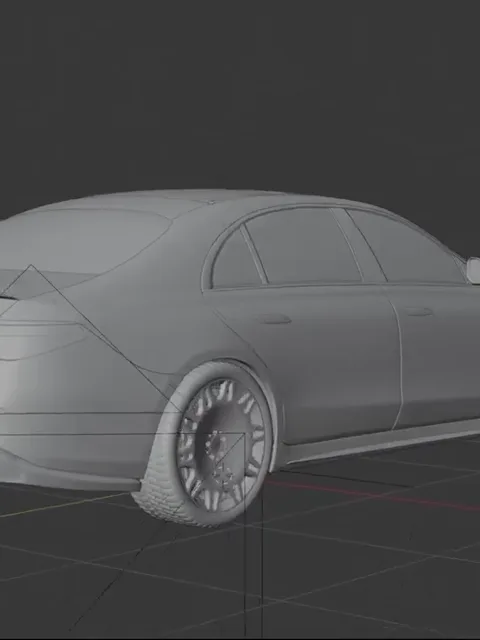Select the small rear quarter window

(x=237, y=260)
